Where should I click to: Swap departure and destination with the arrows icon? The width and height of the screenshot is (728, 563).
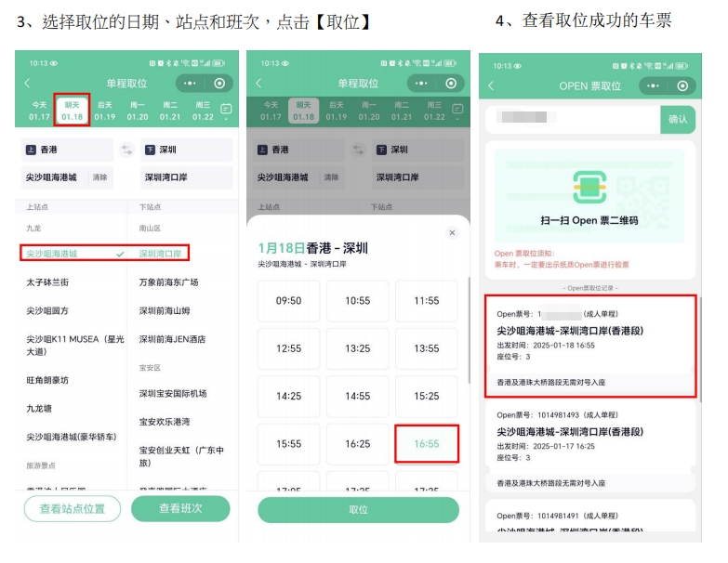126,150
